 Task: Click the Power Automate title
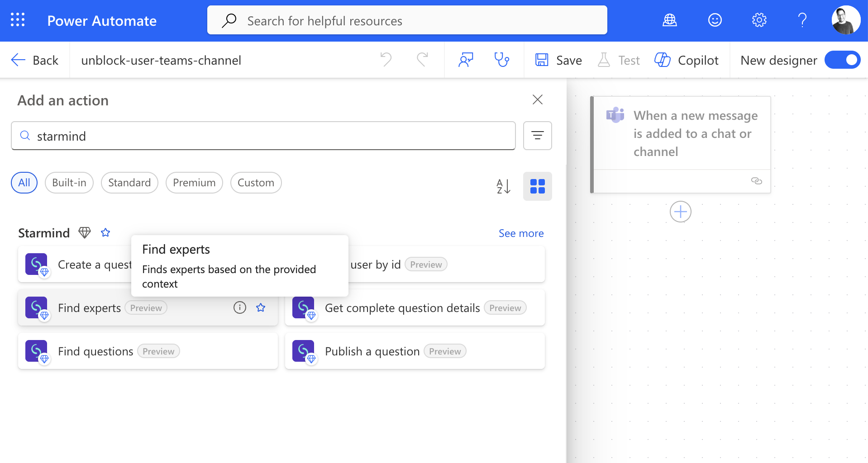pyautogui.click(x=102, y=21)
